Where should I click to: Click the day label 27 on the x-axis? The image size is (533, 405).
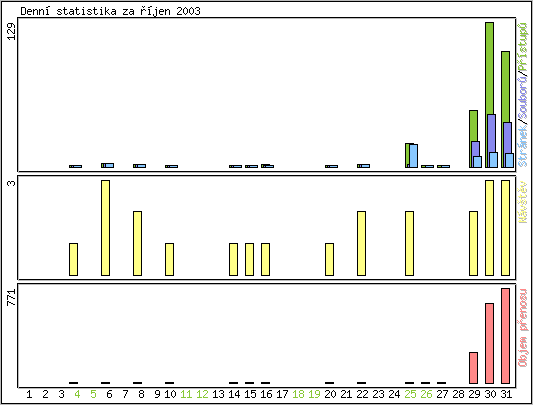(x=442, y=394)
